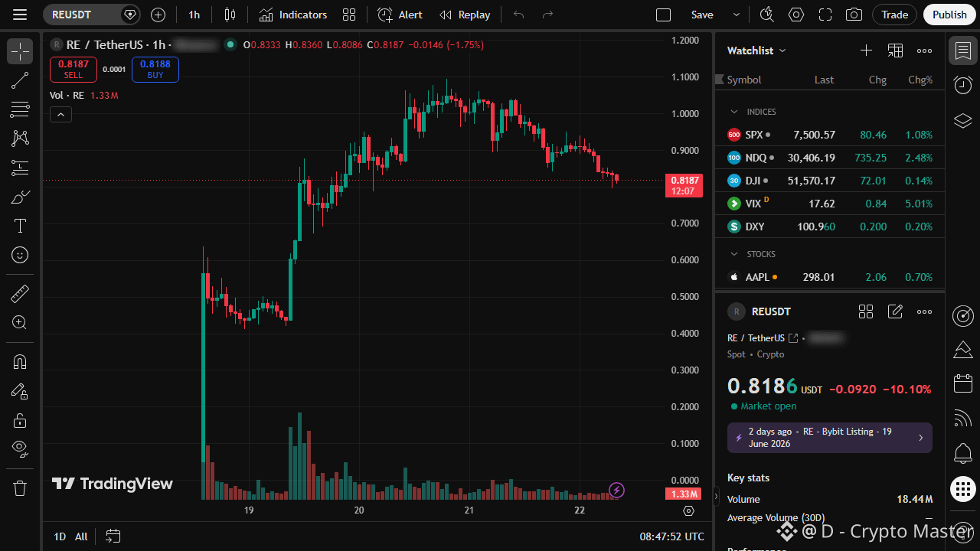
Task: Open the emoji icons tool
Action: [x=20, y=255]
